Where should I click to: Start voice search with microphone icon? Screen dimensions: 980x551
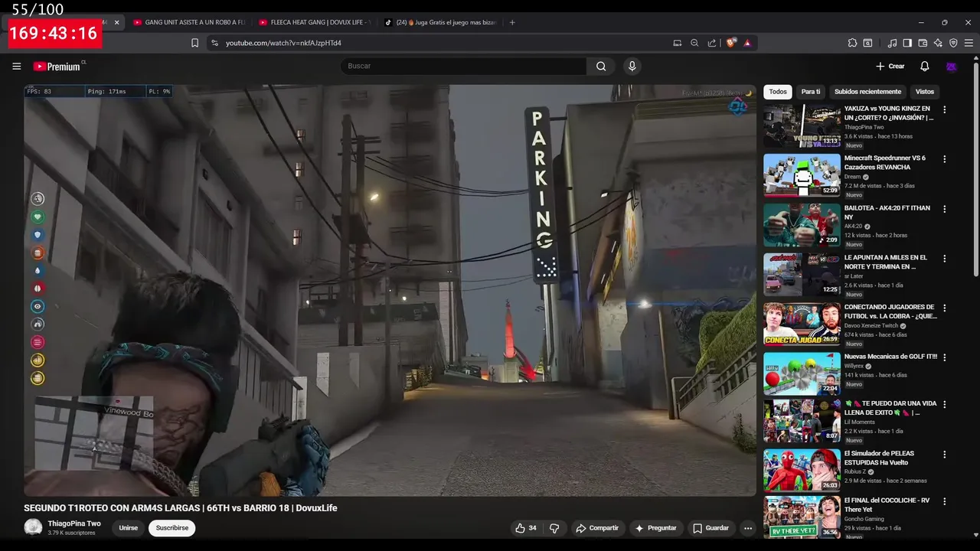click(x=632, y=67)
